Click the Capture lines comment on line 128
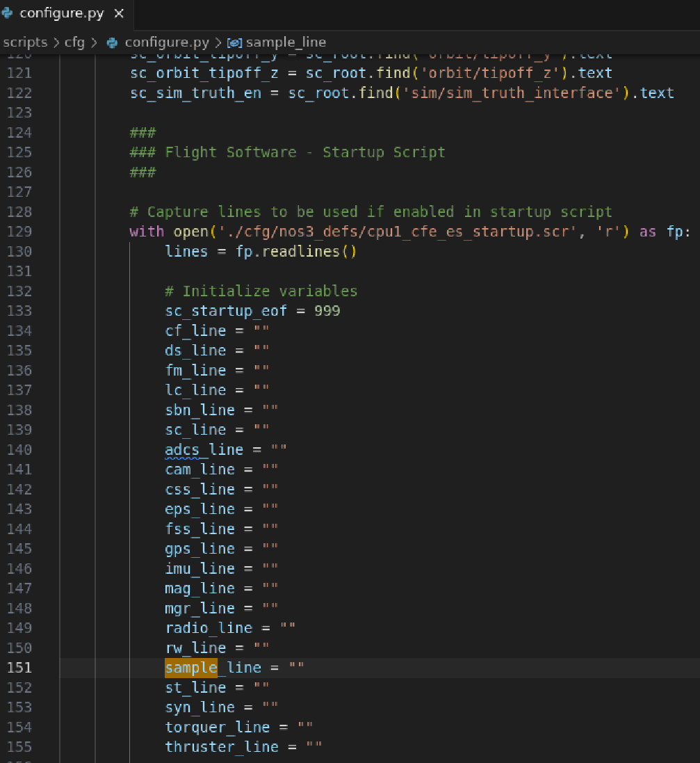The height and width of the screenshot is (763, 700). pos(371,211)
